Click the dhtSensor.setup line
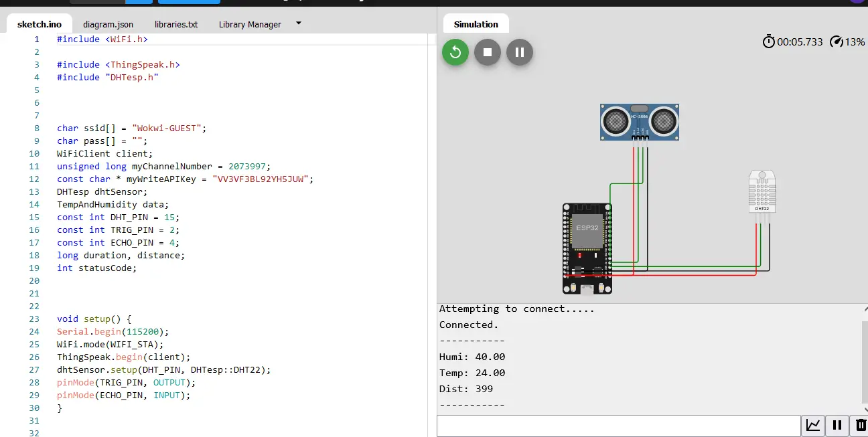 point(164,370)
